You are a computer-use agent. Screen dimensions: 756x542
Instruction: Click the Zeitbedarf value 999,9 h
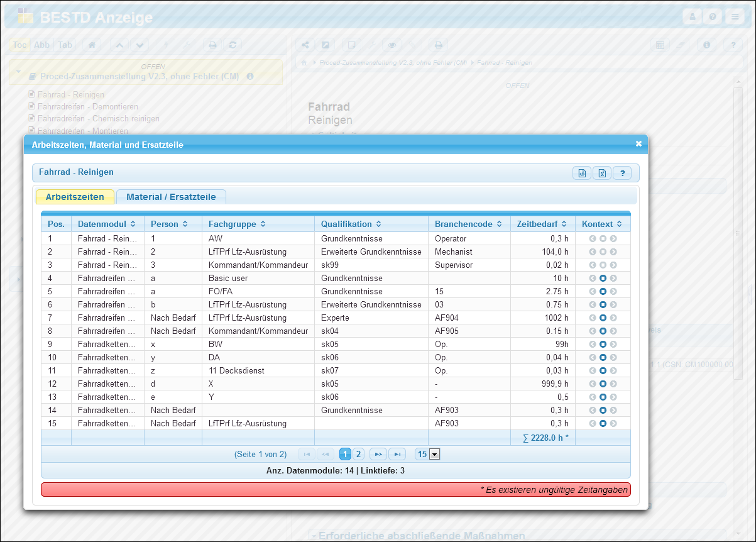click(543, 384)
